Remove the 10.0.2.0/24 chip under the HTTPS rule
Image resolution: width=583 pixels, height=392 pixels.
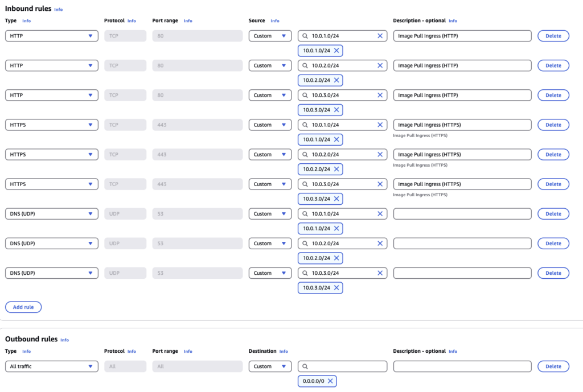336,169
